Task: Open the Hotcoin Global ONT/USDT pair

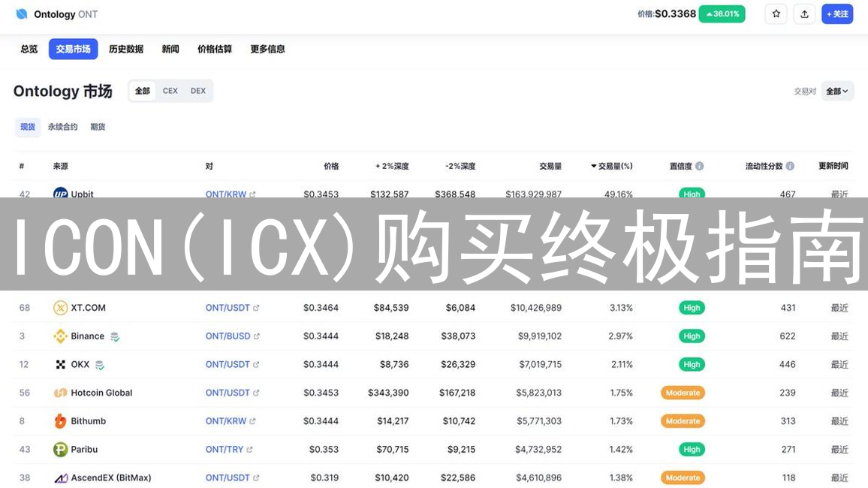Action: point(228,393)
